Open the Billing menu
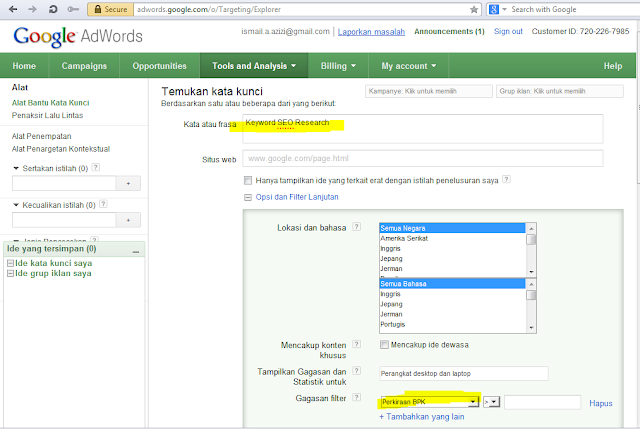The image size is (640, 429). pos(338,66)
